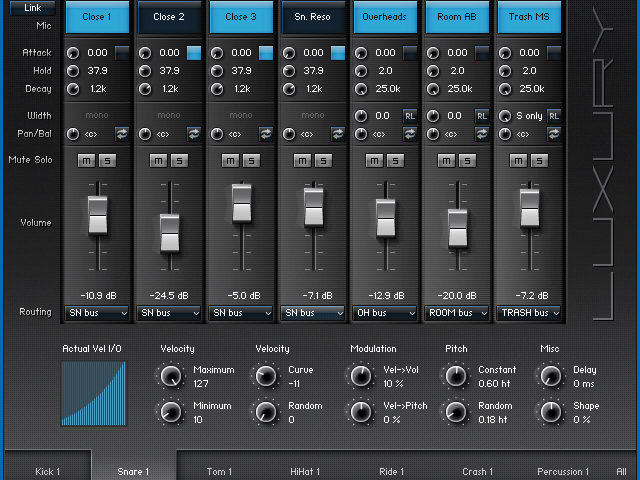640x480 pixels.
Task: Toggle the Attack switch on Close 2
Action: (194, 52)
